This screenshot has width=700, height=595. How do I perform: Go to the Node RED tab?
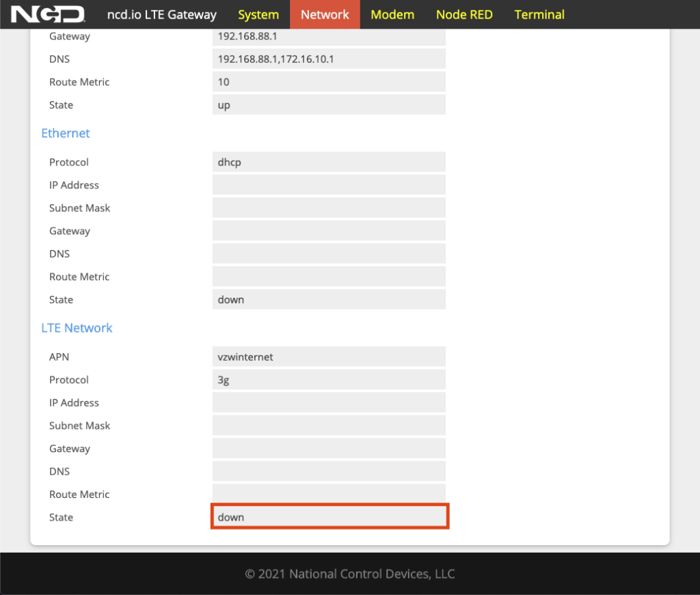(x=464, y=14)
